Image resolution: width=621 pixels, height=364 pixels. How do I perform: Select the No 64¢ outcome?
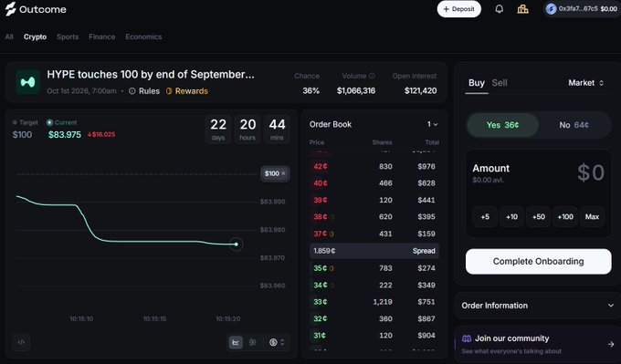tap(574, 125)
